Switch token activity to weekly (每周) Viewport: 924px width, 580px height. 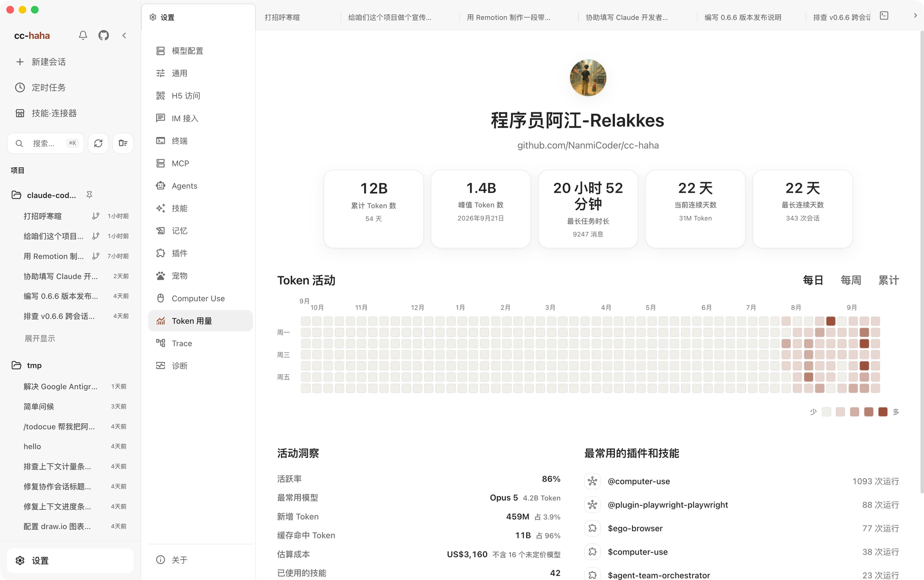click(851, 281)
